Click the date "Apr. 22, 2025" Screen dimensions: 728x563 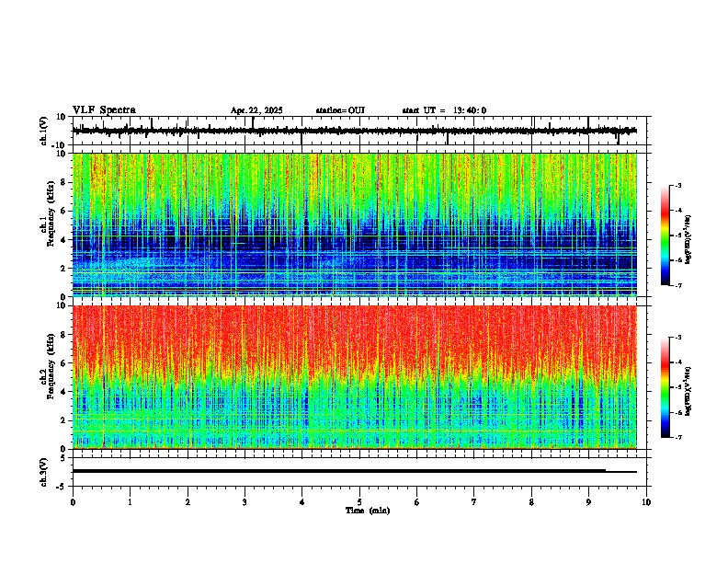pyautogui.click(x=256, y=110)
